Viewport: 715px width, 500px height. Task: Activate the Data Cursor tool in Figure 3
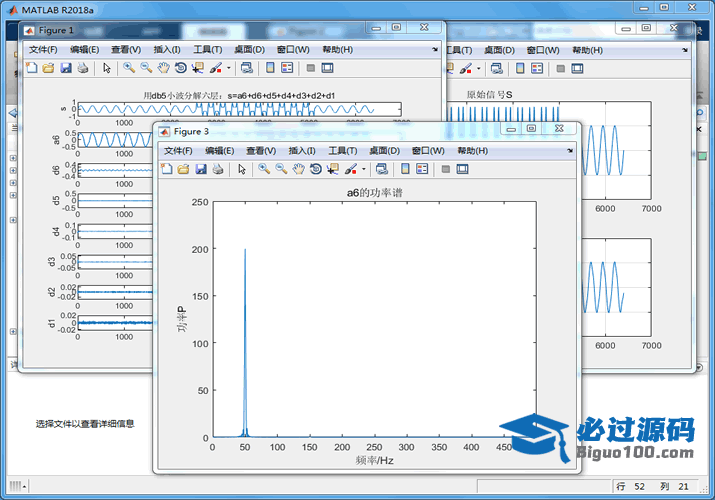tap(332, 169)
